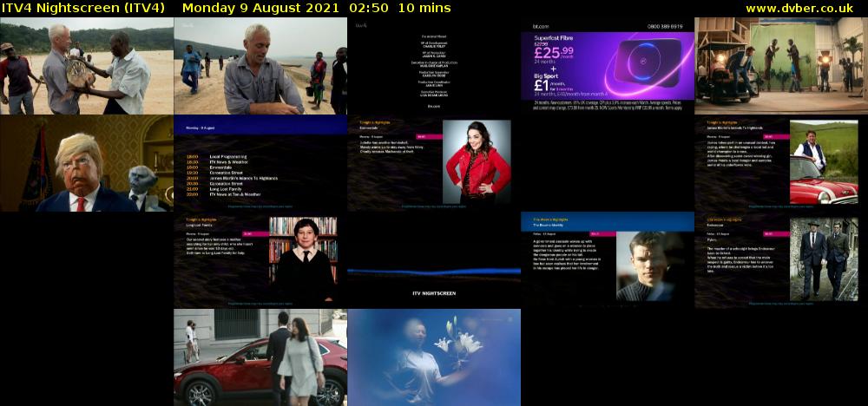868x406 pixels.
Task: Select the Superfast Fibre heading in BT advert
Action: coord(554,38)
